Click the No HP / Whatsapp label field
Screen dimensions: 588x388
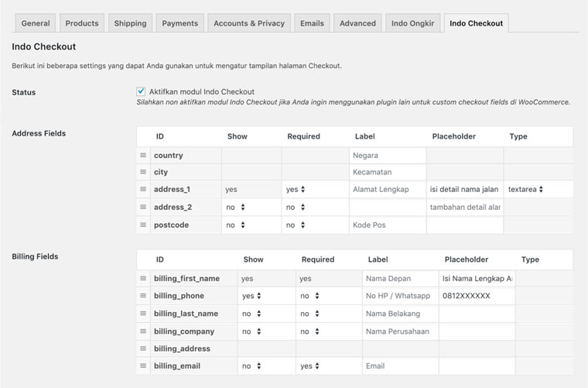[x=401, y=296]
